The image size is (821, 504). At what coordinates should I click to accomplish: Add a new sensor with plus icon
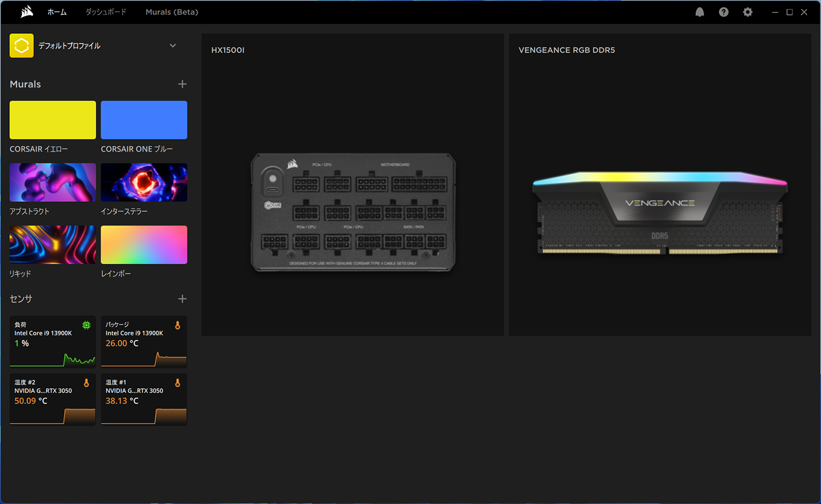(x=182, y=299)
